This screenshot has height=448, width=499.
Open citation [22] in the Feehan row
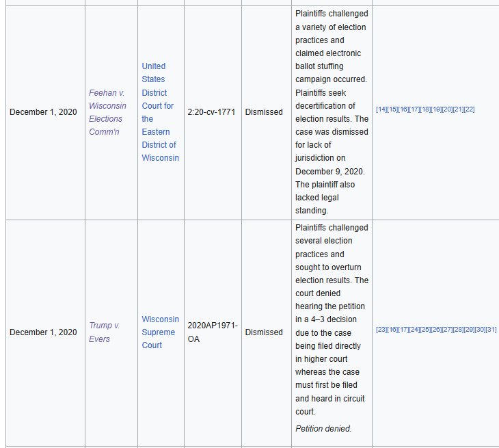469,109
